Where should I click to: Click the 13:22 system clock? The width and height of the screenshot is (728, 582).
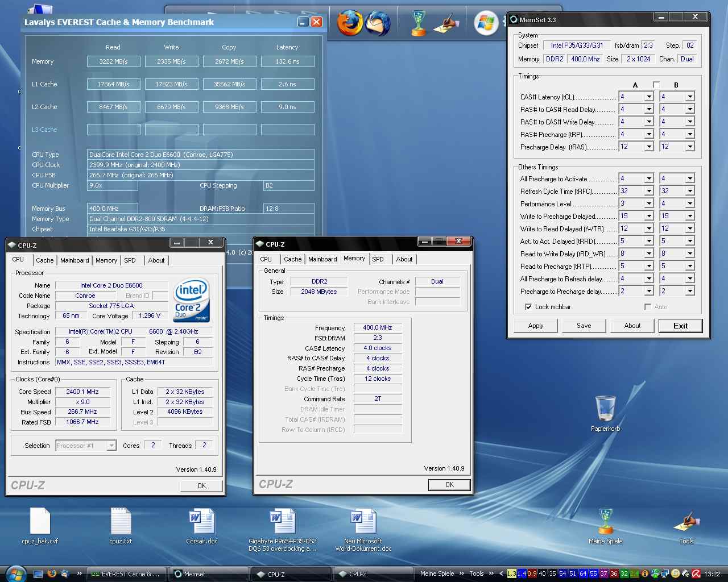[712, 574]
